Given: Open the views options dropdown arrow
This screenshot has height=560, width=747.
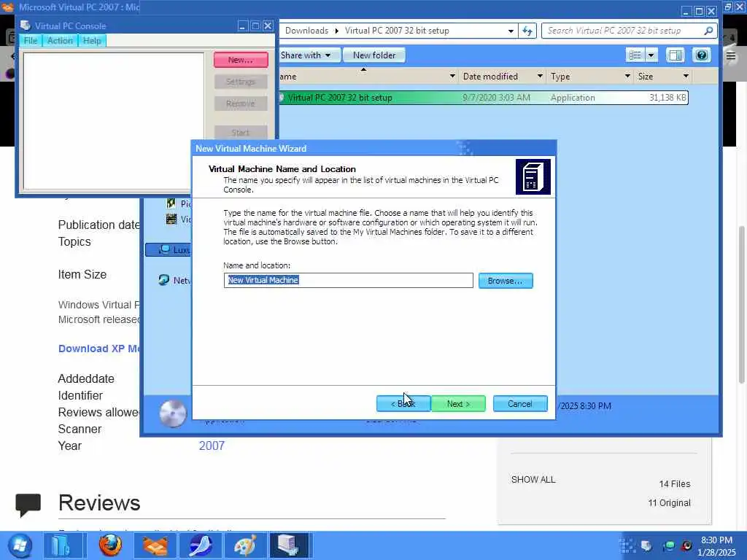Looking at the screenshot, I should click(x=651, y=55).
